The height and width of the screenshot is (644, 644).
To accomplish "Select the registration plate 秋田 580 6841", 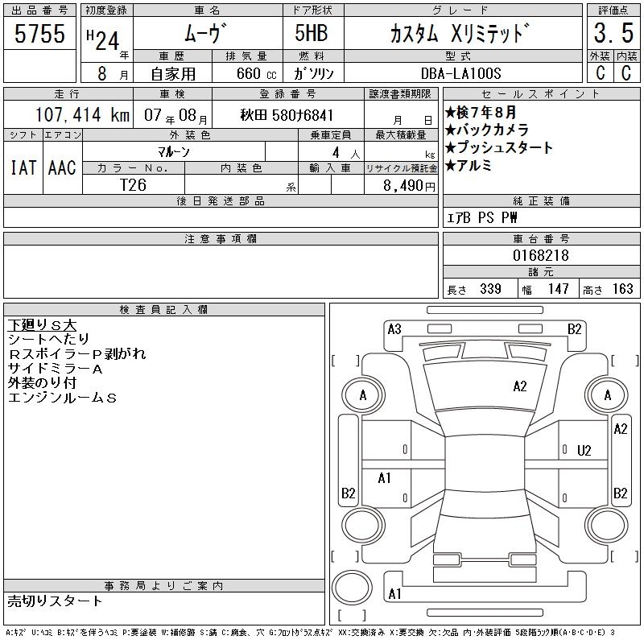I will coord(287,115).
